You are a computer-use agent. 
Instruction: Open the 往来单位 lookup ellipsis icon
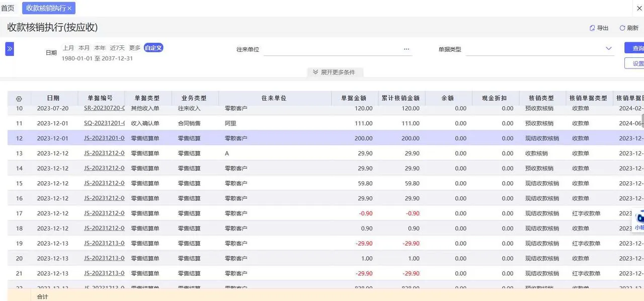click(x=406, y=49)
